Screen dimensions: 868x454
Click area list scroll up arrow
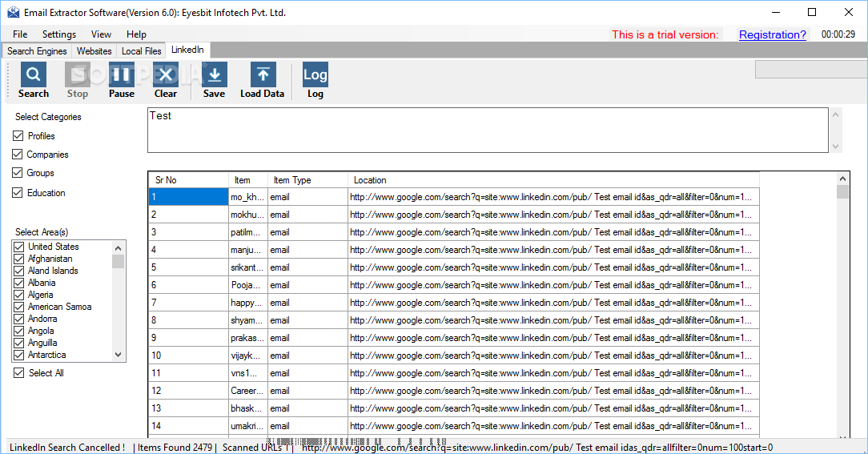pos(118,247)
